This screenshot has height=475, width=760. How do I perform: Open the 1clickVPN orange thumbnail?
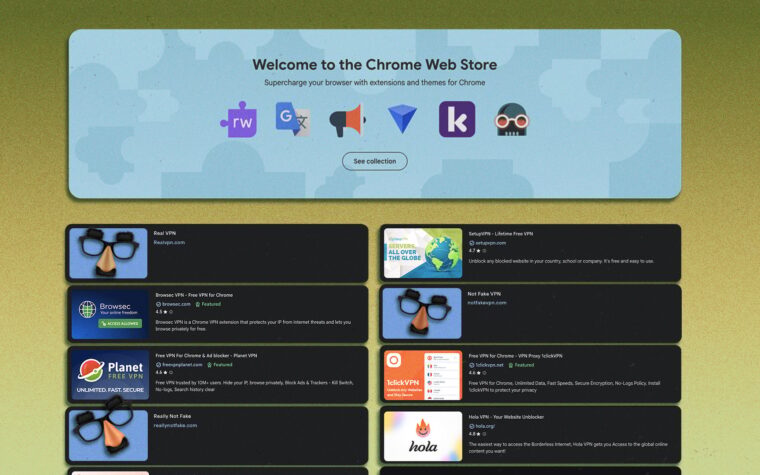click(x=423, y=375)
